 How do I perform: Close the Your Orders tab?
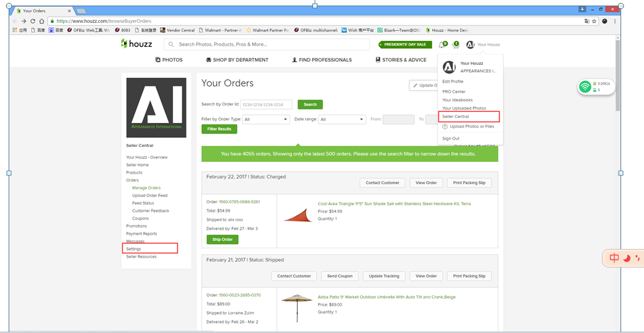point(69,11)
